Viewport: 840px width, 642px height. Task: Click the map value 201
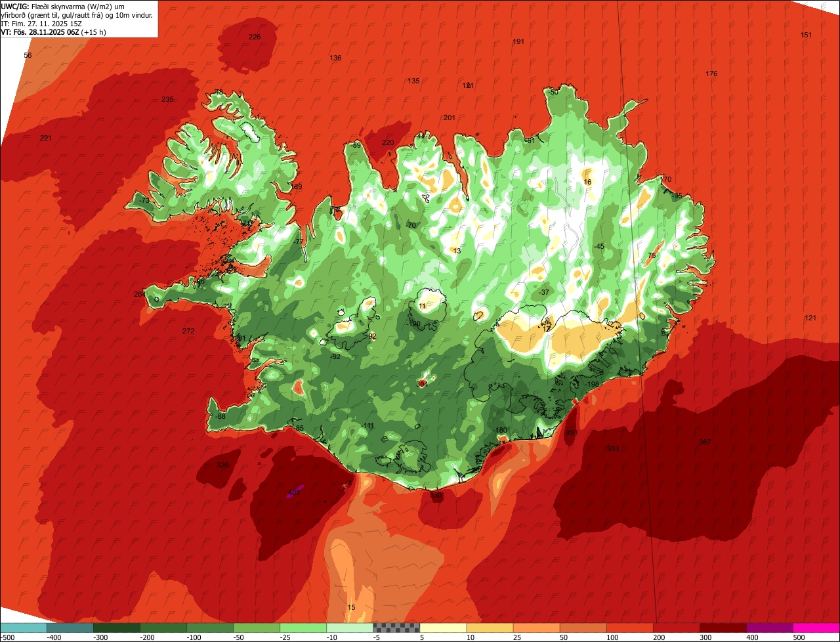point(450,118)
